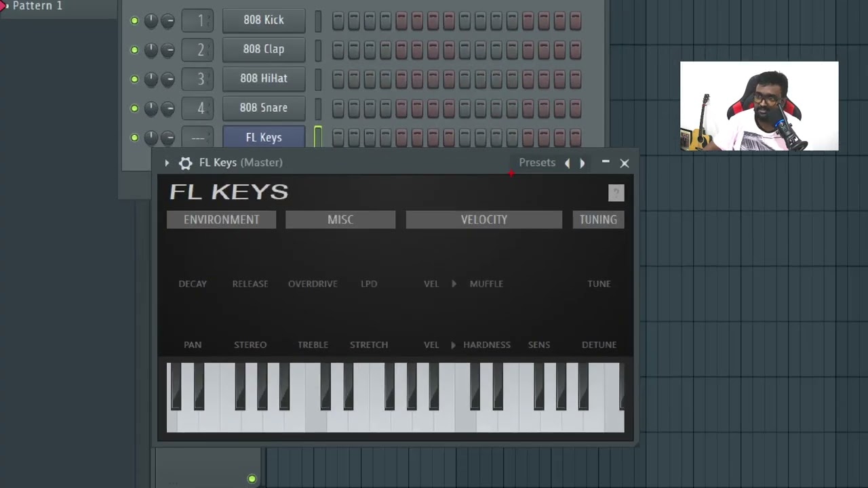Click the FL Keys (Master) window title

coord(241,163)
